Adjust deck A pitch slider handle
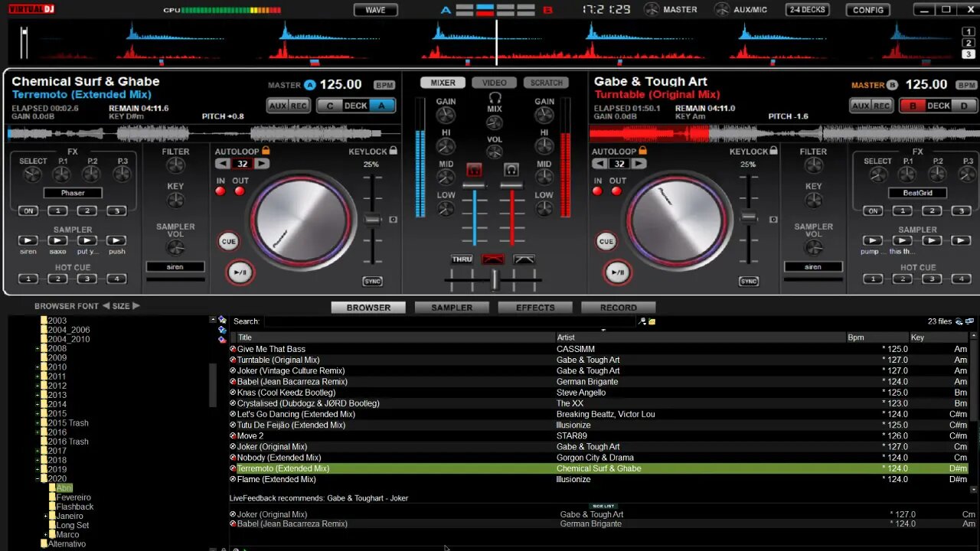980x551 pixels. (x=372, y=220)
